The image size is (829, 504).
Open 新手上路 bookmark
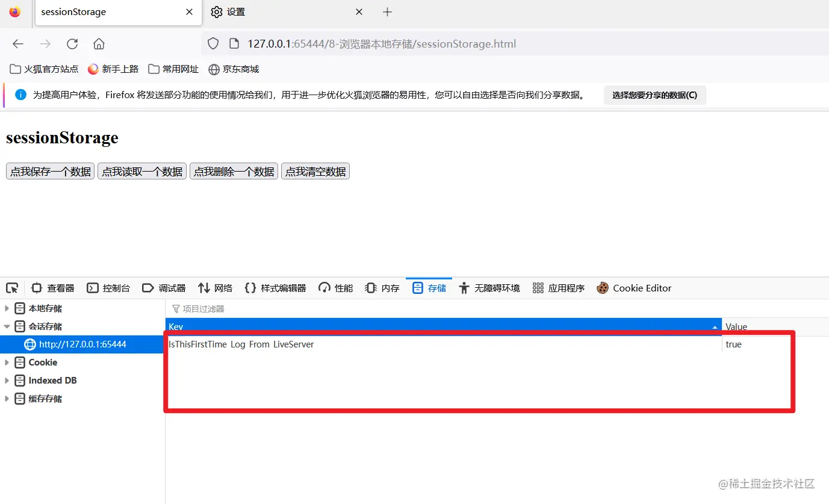113,69
